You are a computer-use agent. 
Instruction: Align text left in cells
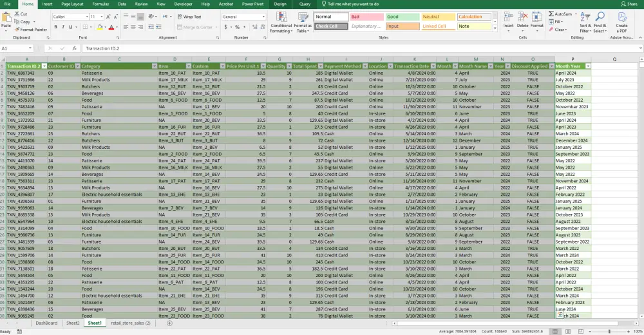(126, 27)
